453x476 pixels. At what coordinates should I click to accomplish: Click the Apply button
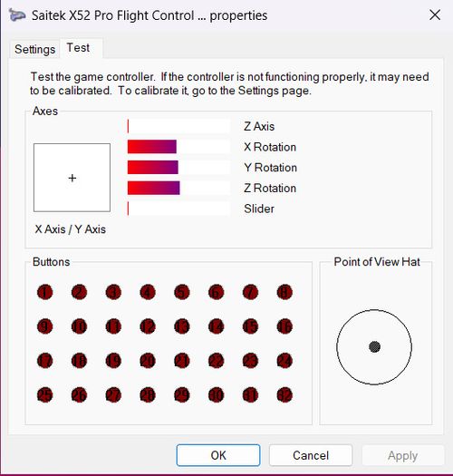[402, 455]
